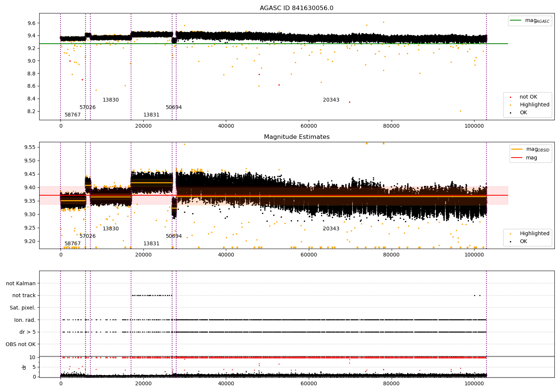Click the 9.6 y-tick of the top panel

pos(31,23)
